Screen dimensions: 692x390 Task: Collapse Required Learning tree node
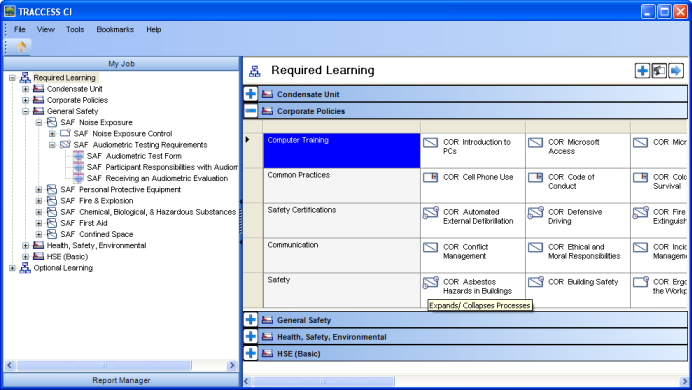[12, 78]
